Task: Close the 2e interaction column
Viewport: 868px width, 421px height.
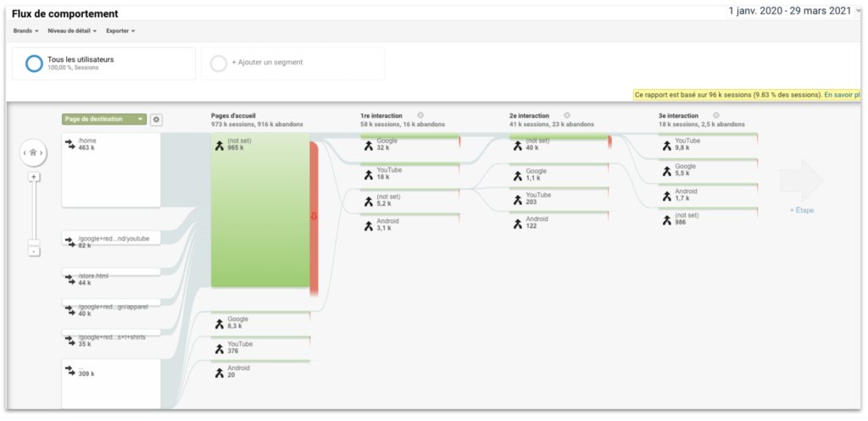Action: click(x=567, y=115)
